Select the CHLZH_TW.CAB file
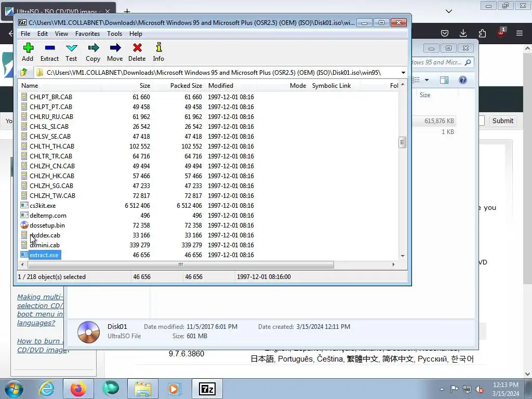 (52, 195)
